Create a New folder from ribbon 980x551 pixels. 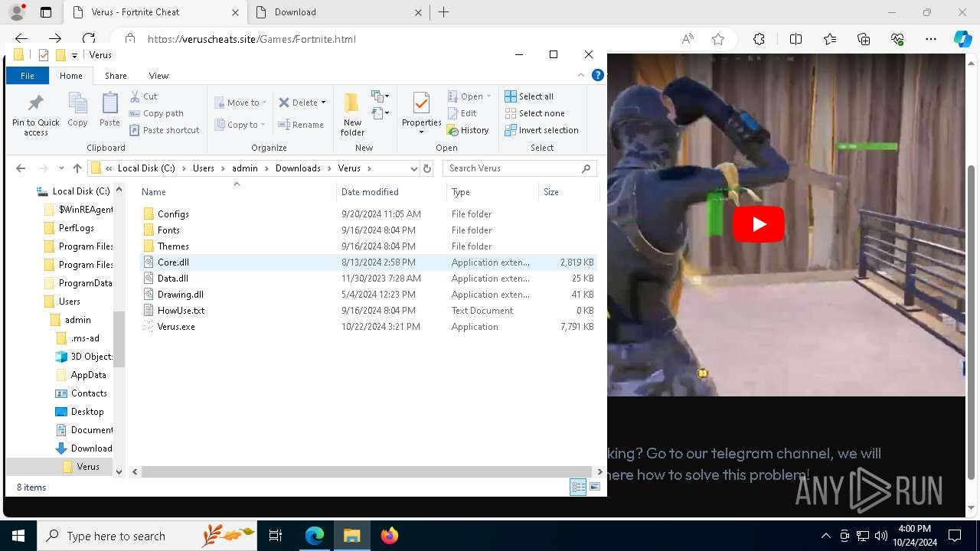click(x=352, y=115)
